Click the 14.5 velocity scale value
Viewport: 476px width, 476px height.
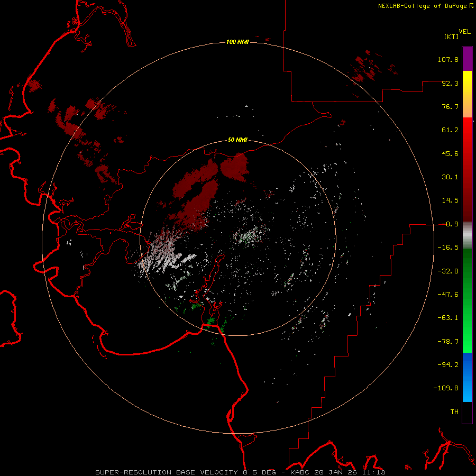[450, 200]
